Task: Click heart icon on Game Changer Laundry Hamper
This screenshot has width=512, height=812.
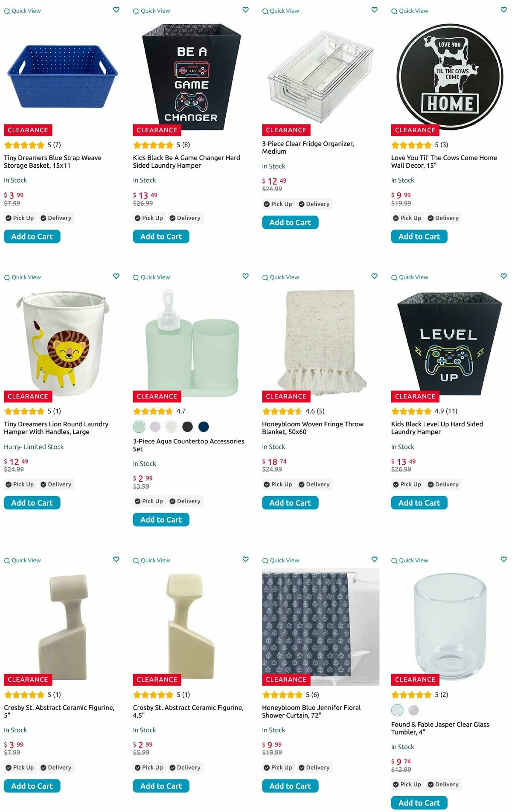Action: pyautogui.click(x=245, y=10)
